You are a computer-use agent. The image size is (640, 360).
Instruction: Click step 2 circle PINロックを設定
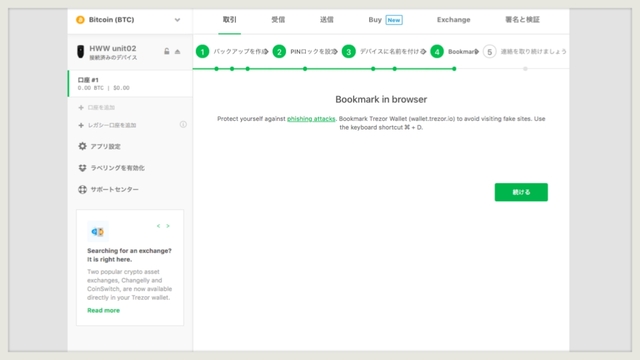point(279,52)
